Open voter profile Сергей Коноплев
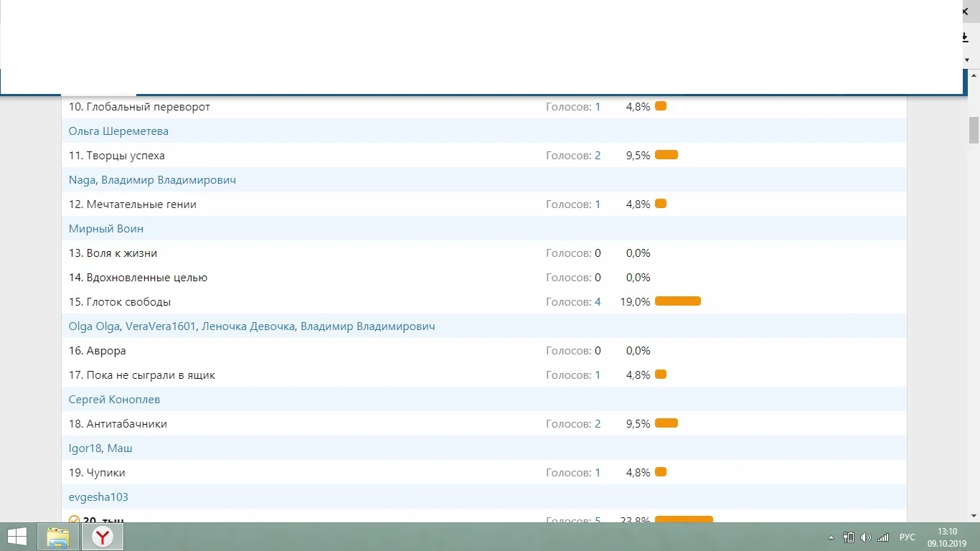This screenshot has width=980, height=551. click(x=114, y=400)
